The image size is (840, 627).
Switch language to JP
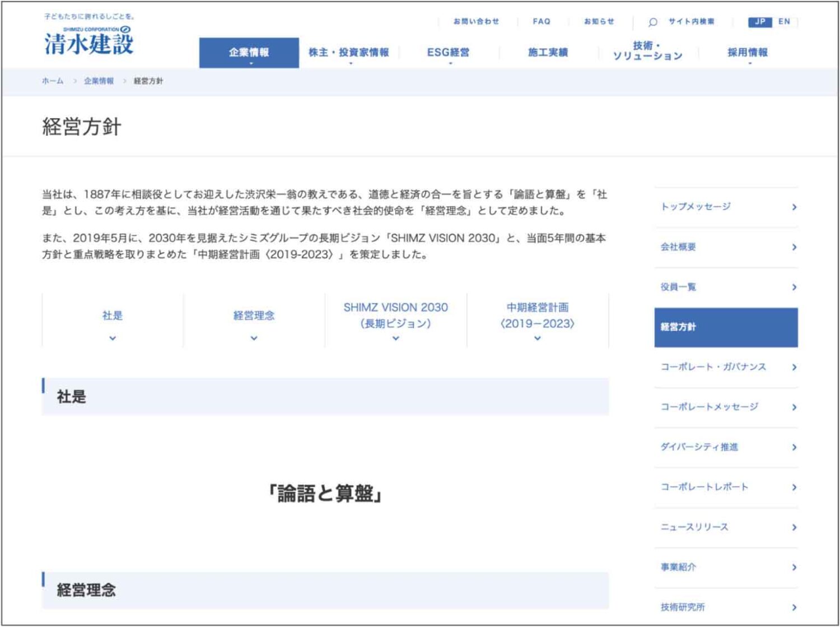click(760, 22)
